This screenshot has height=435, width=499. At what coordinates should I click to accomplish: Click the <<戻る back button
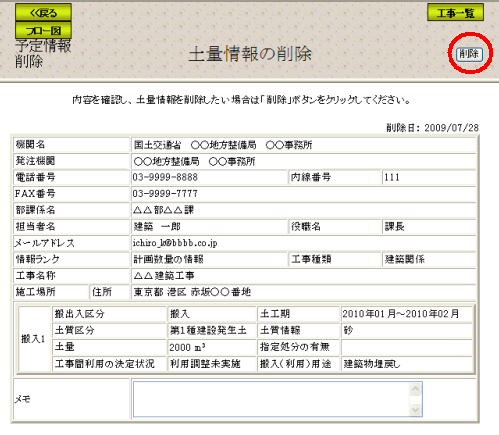point(43,13)
